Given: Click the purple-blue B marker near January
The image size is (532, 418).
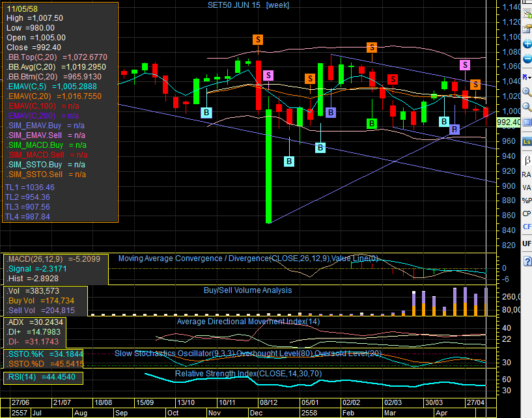Looking at the screenshot, I should 331,113.
